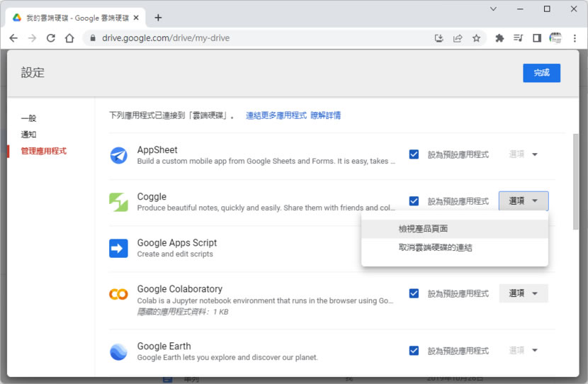Reload the page
Viewport: 588px width, 384px height.
pyautogui.click(x=50, y=38)
